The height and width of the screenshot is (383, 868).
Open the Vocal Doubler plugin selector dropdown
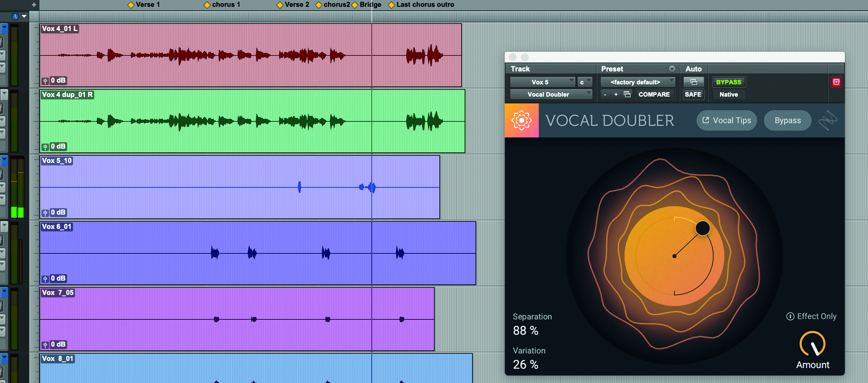click(x=551, y=95)
